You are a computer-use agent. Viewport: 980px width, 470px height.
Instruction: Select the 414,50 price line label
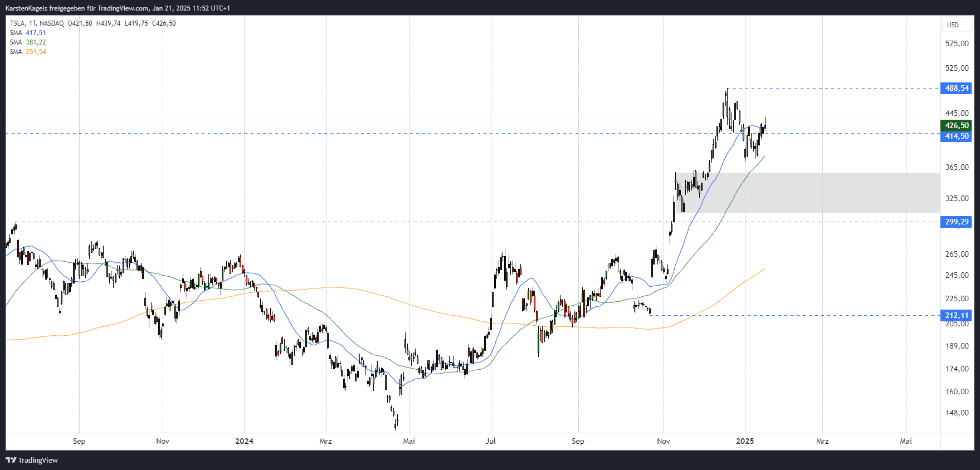click(x=956, y=136)
